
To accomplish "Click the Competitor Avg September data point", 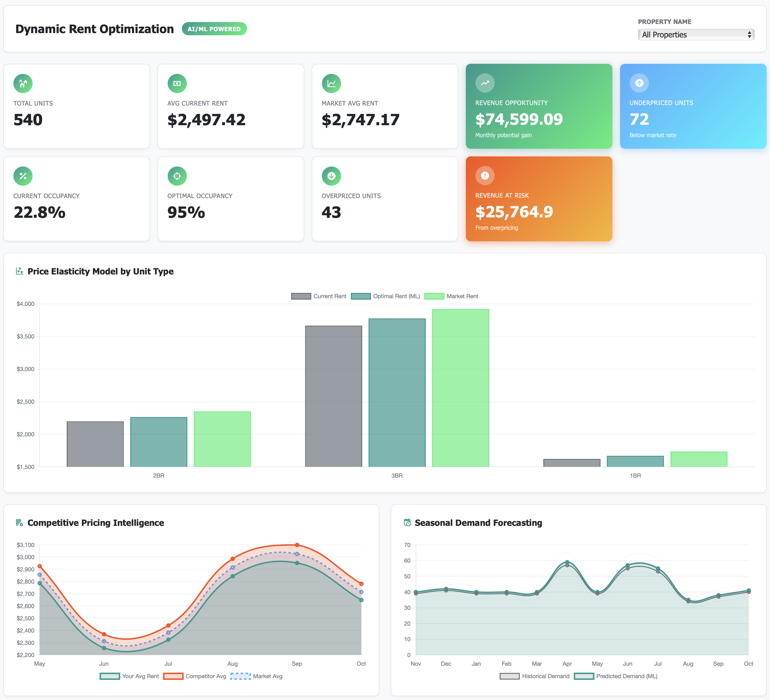I will click(x=297, y=545).
